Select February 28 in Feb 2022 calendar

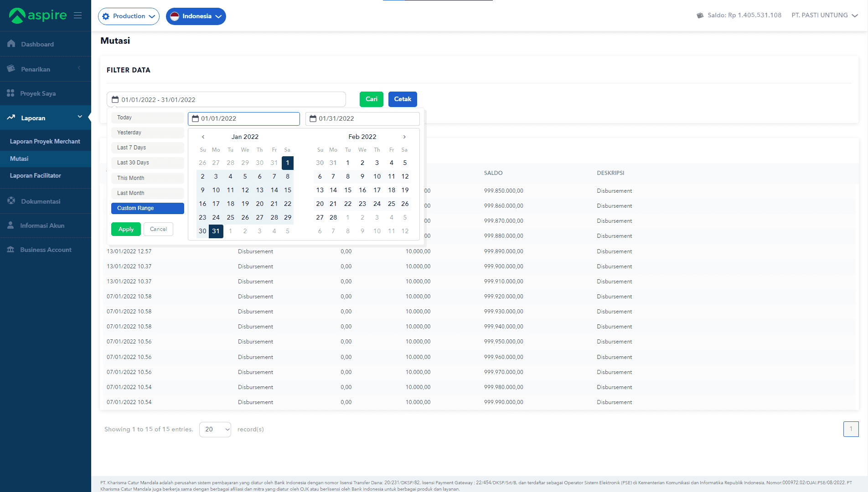[333, 217]
